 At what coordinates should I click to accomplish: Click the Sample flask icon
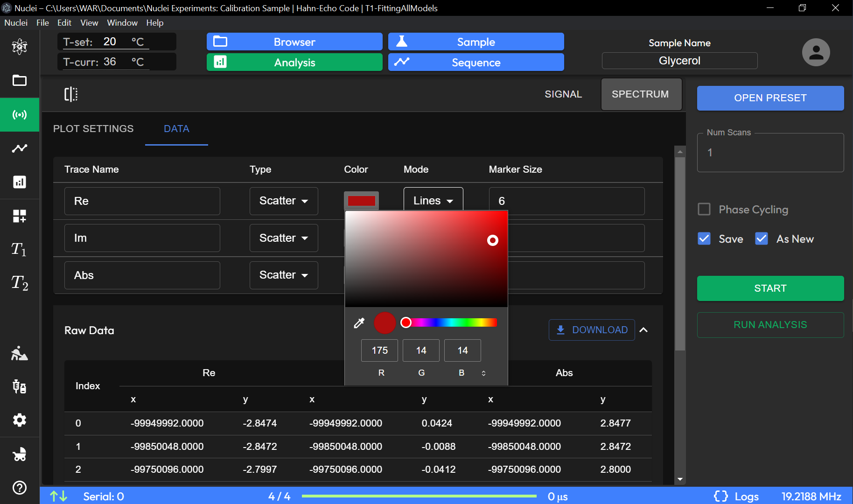click(x=402, y=42)
